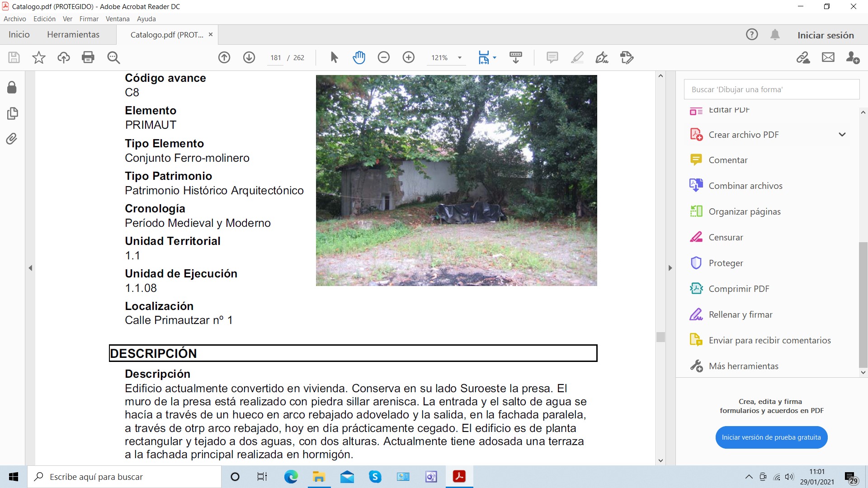Image resolution: width=868 pixels, height=488 pixels.
Task: Open the find text magnifier tool
Action: click(113, 57)
